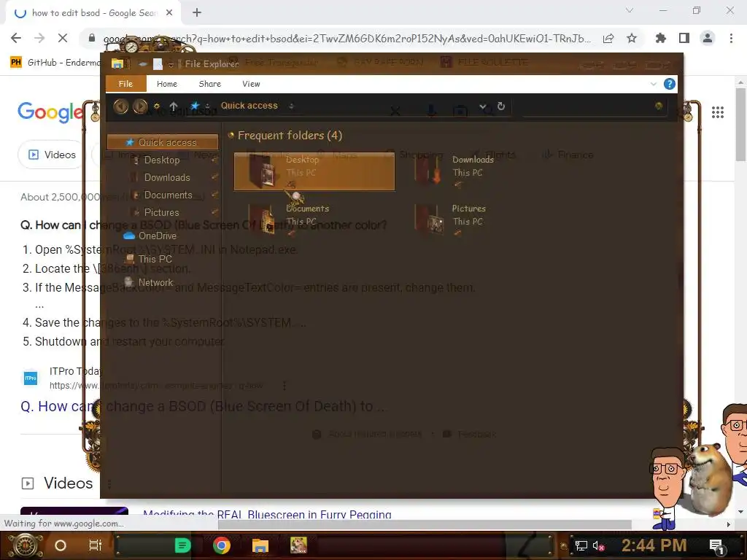Screen dimensions: 747x560
Task: Open the Share ribbon tab
Action: [x=209, y=84]
